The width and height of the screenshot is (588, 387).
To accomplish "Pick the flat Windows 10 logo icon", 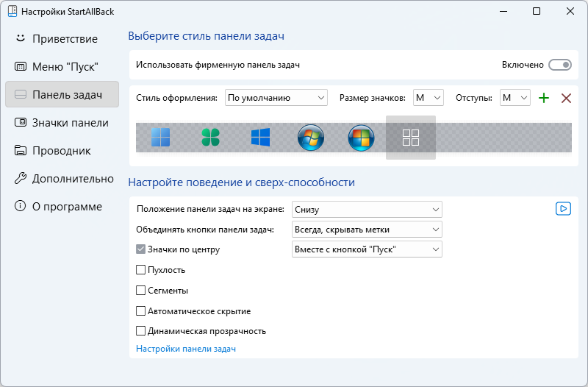I will [261, 137].
